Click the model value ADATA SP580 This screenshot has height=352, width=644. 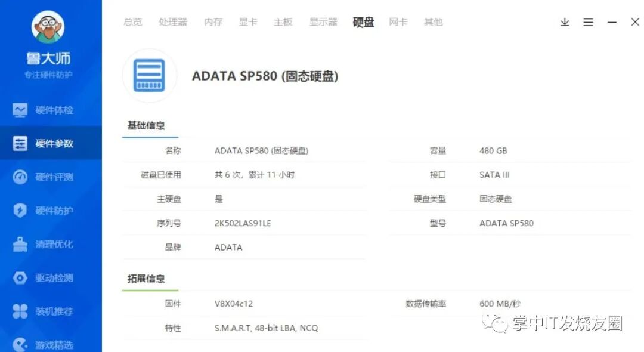click(506, 223)
